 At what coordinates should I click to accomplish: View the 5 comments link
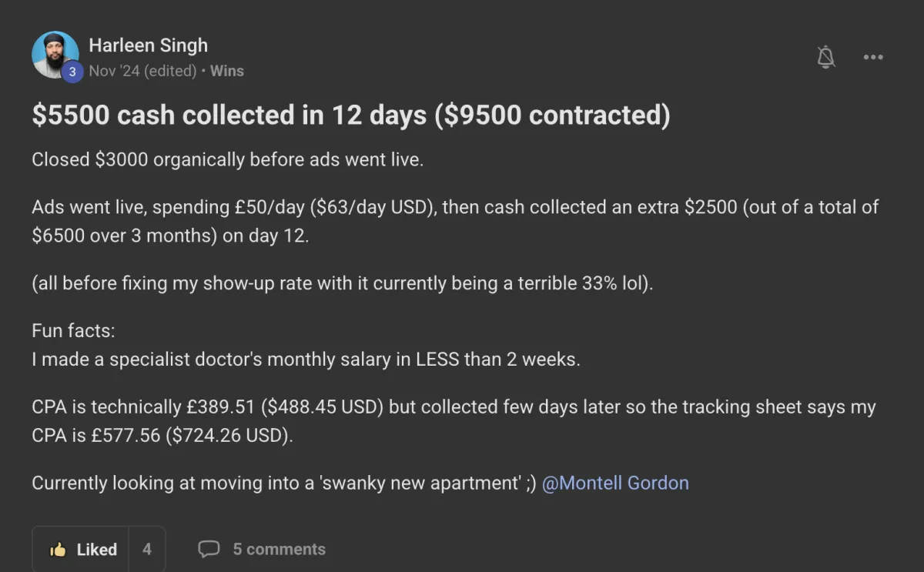coord(279,549)
